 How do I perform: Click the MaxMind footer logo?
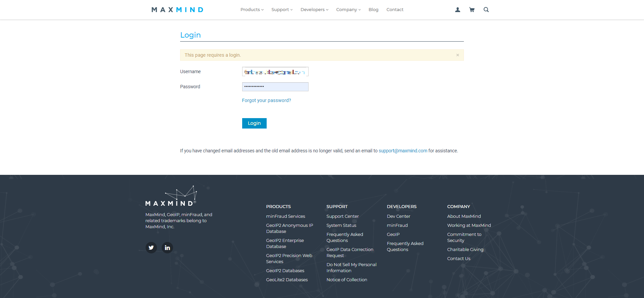(171, 196)
